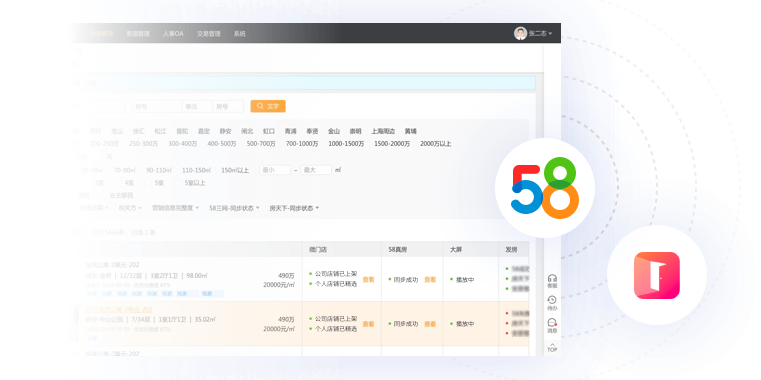The image size is (761, 380).
Task: Select the 奉贤 district filter
Action: [312, 131]
